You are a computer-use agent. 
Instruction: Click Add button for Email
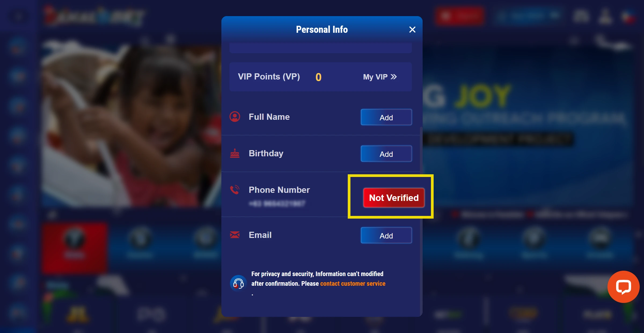click(386, 235)
